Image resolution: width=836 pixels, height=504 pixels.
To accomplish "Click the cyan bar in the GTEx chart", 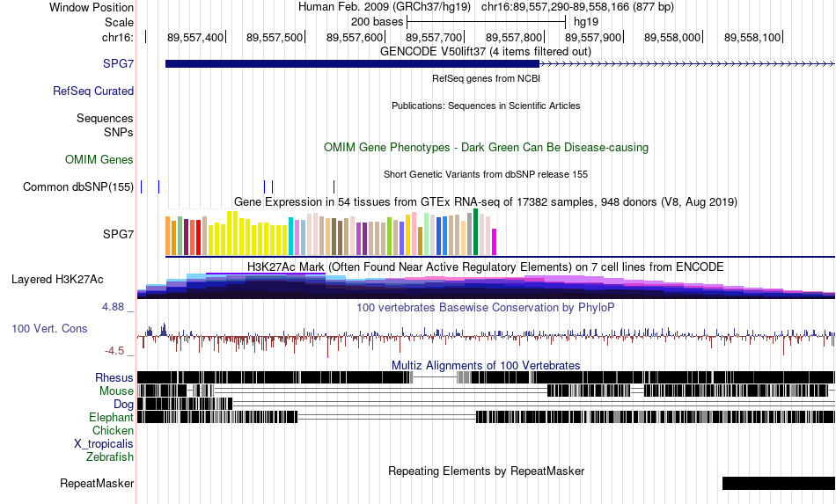I will 291,237.
